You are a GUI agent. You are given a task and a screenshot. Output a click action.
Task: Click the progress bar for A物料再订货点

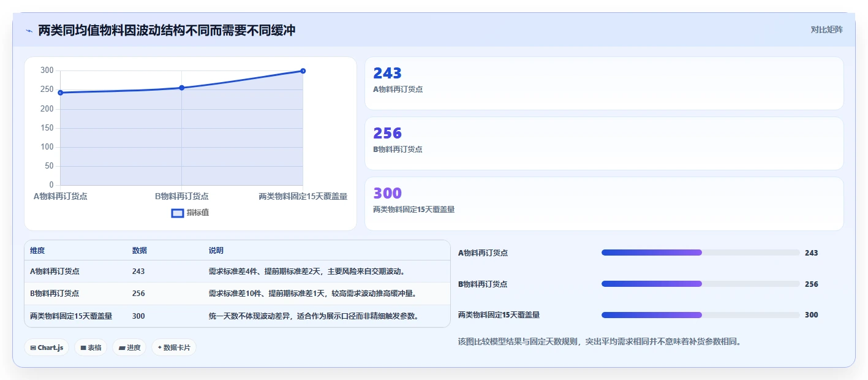701,253
